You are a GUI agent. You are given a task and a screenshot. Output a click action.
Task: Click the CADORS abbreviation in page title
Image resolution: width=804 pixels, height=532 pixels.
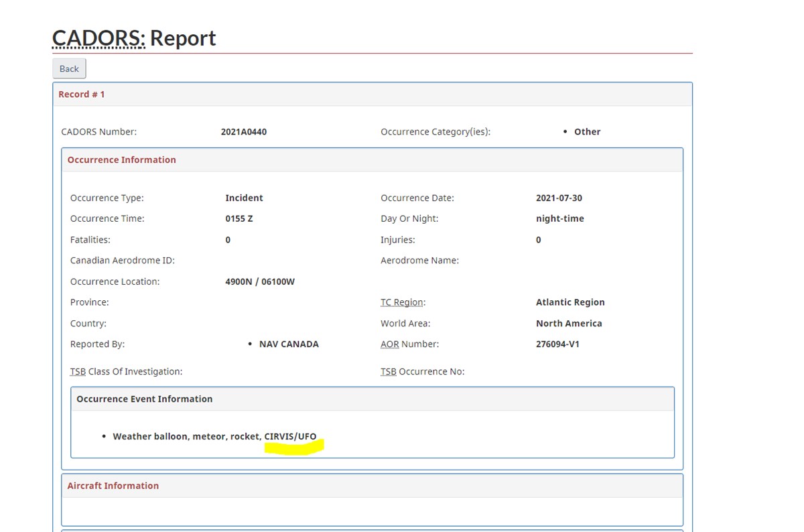98,38
